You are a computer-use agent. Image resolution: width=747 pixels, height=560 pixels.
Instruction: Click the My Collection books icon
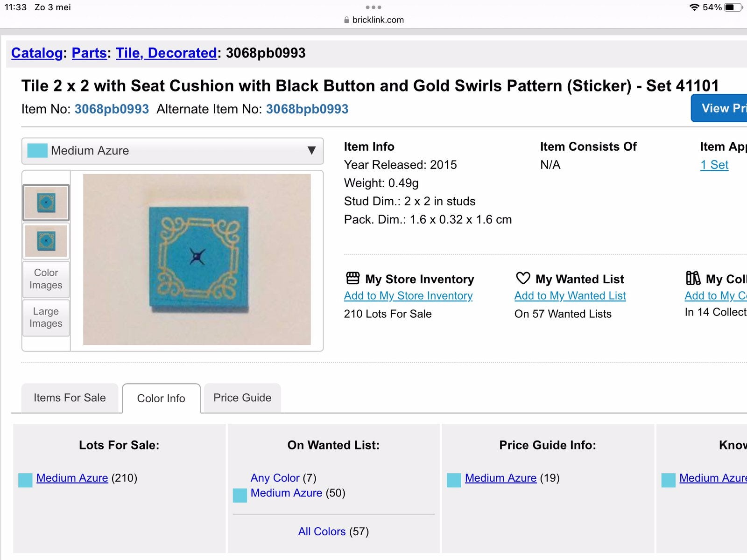[693, 278]
